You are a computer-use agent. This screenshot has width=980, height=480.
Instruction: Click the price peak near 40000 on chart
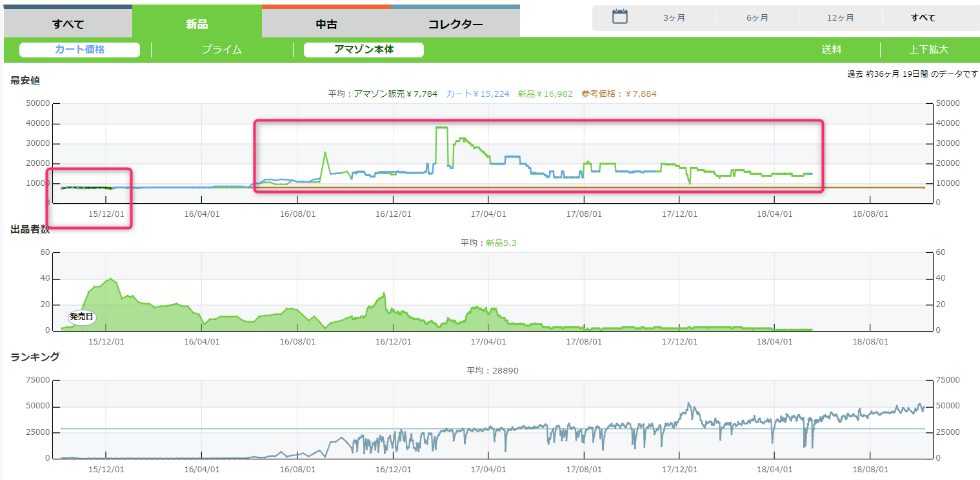click(x=442, y=128)
